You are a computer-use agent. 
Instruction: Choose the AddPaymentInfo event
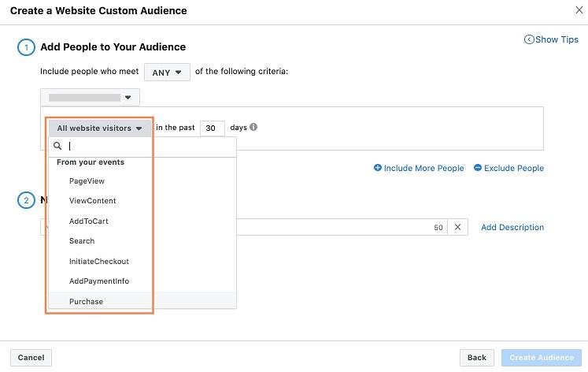pyautogui.click(x=99, y=281)
